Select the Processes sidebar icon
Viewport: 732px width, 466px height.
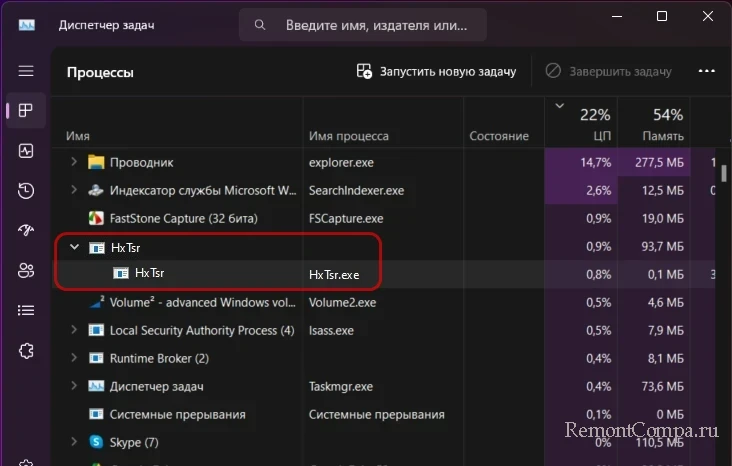click(26, 110)
